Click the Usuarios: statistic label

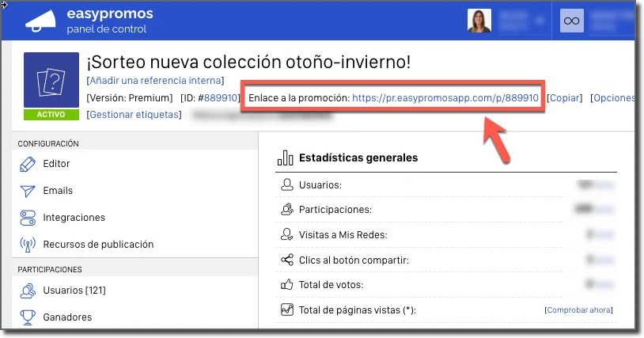(320, 185)
